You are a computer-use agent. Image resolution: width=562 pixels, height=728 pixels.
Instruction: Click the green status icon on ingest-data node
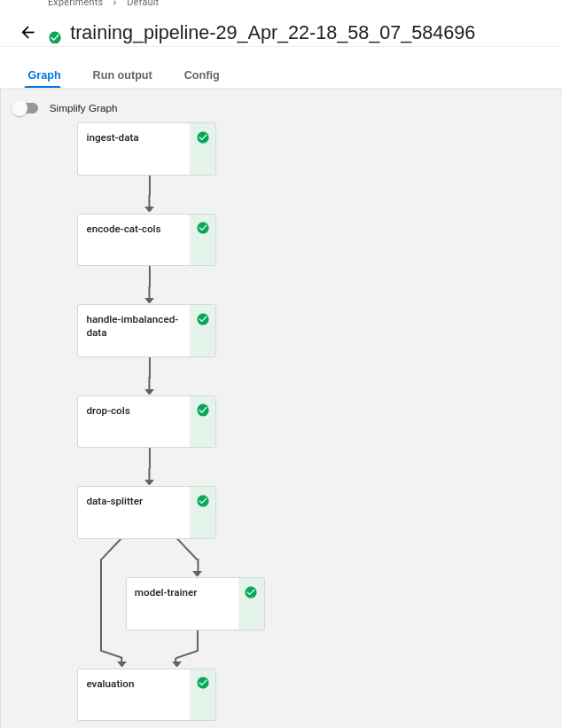202,137
